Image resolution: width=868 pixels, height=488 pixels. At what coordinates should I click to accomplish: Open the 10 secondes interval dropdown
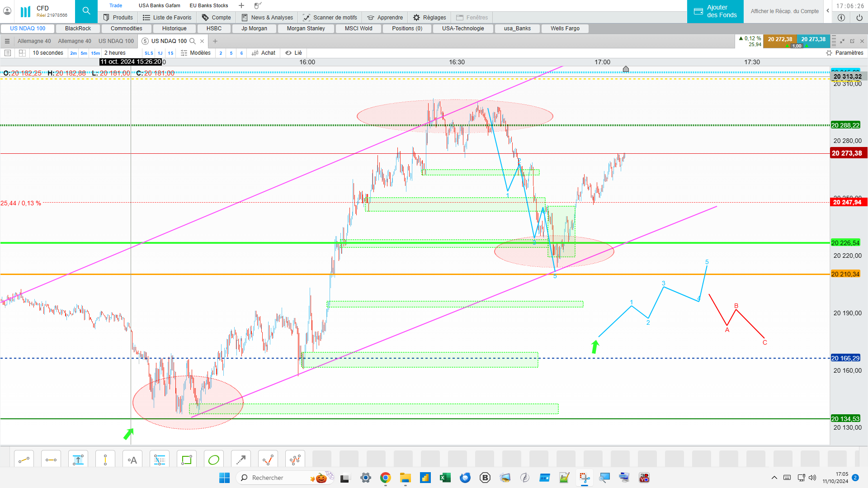coord(48,53)
